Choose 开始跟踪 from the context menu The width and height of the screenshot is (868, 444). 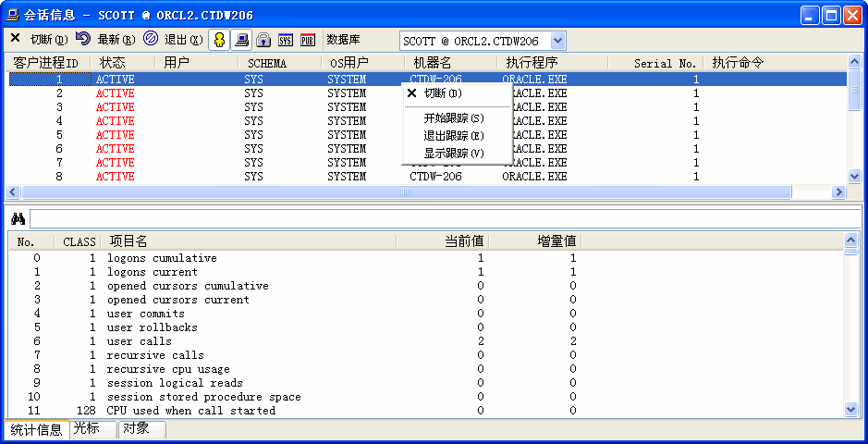(453, 118)
